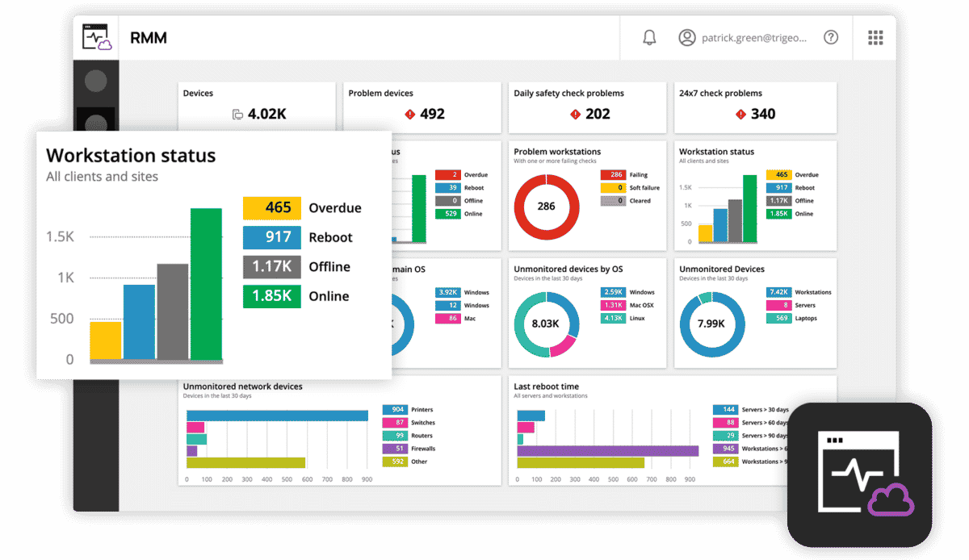Click the yellow 465 Overdue legend swatch
The image size is (969, 560).
(x=272, y=208)
